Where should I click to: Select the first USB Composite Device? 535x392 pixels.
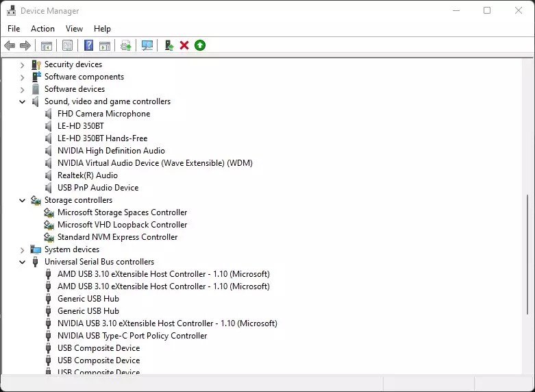(99, 348)
